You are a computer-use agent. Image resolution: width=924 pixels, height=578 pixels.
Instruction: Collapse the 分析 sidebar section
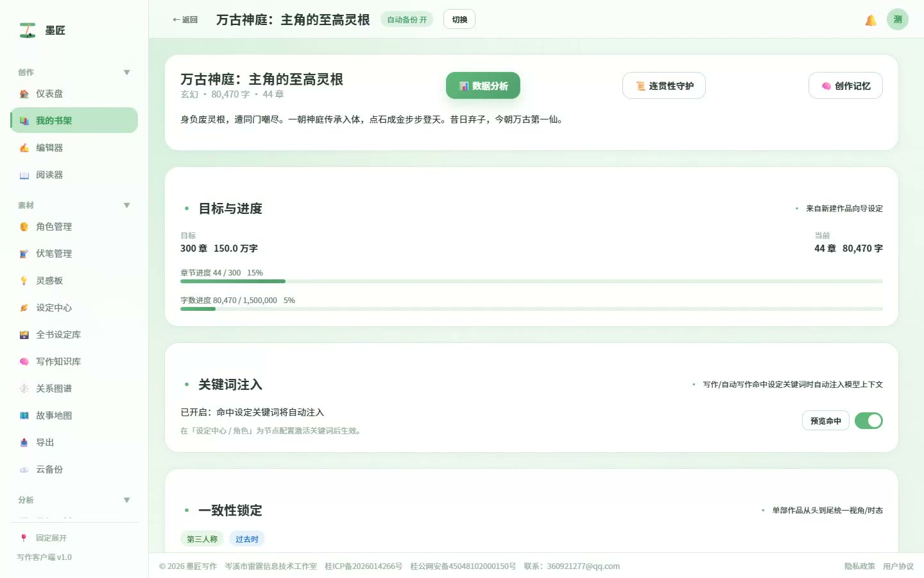coord(127,500)
